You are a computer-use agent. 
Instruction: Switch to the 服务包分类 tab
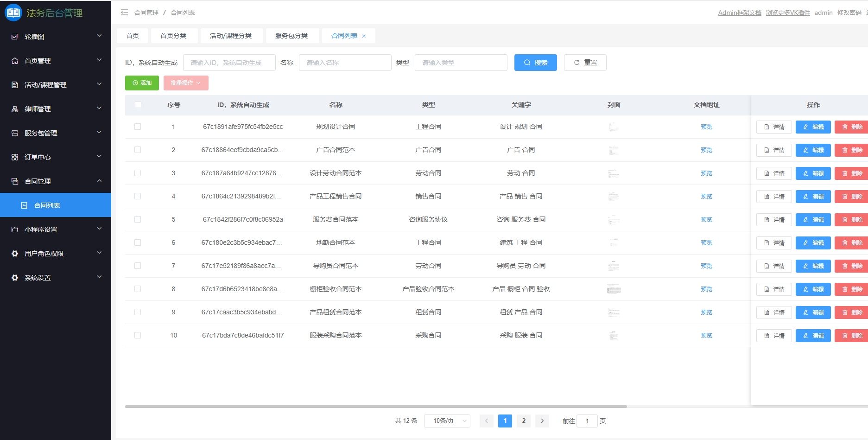[291, 36]
